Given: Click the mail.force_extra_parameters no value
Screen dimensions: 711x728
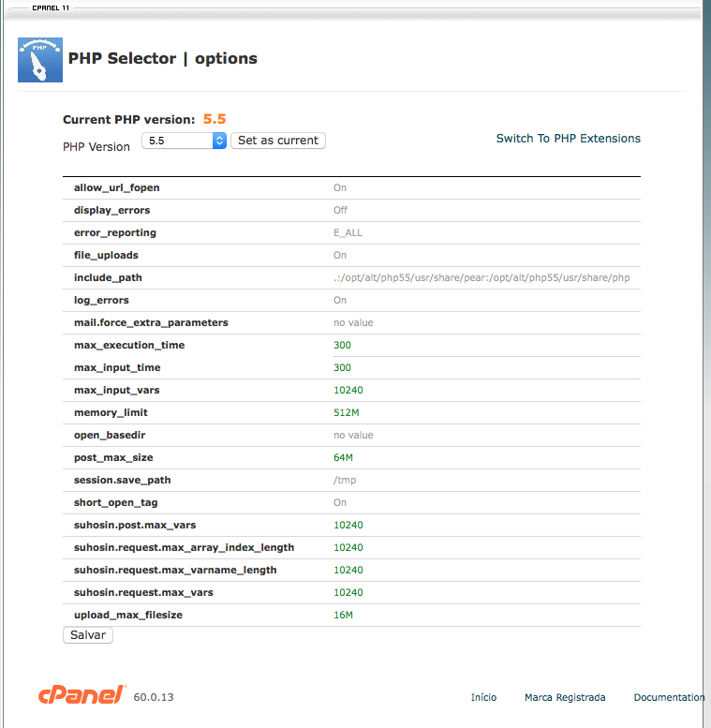Looking at the screenshot, I should pyautogui.click(x=353, y=322).
